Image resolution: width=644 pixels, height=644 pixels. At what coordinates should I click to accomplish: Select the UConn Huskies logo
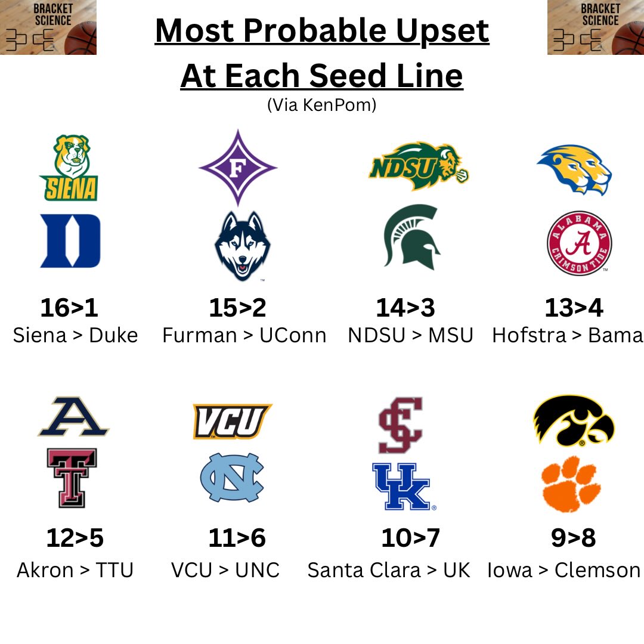point(242,245)
